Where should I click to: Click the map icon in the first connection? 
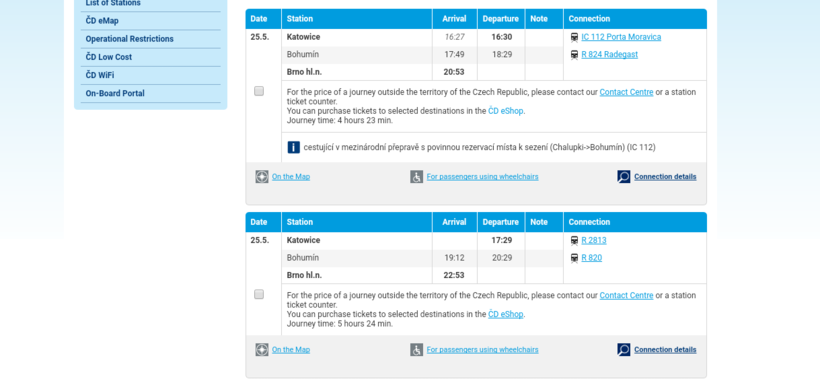(x=262, y=177)
